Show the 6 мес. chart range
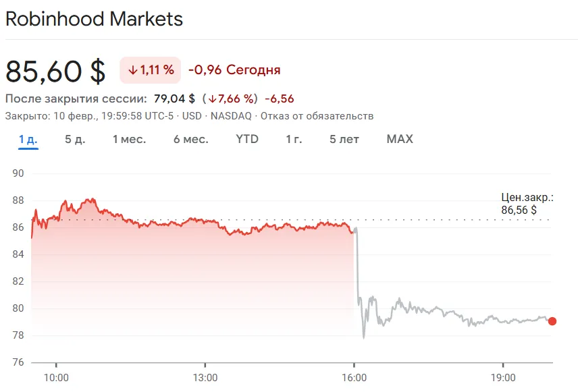The height and width of the screenshot is (392, 578). [190, 139]
